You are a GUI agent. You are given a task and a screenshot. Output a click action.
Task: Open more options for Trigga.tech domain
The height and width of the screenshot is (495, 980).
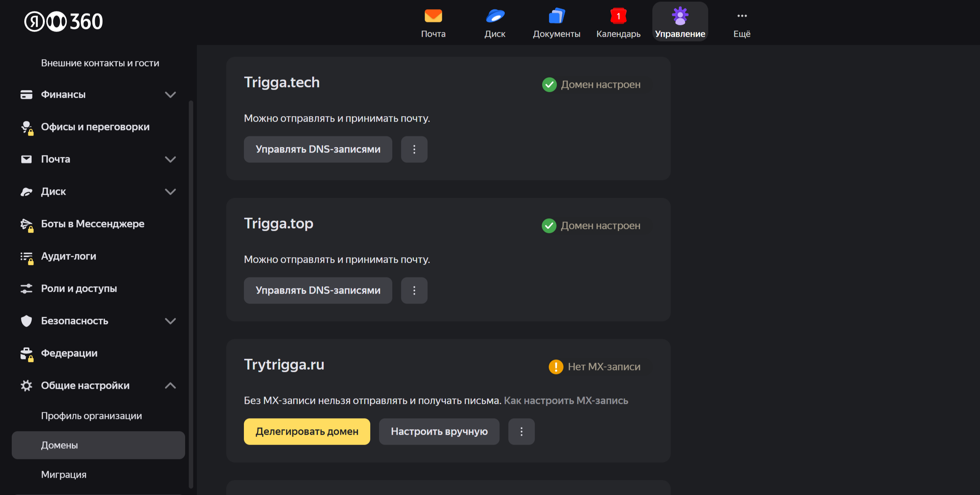(414, 150)
